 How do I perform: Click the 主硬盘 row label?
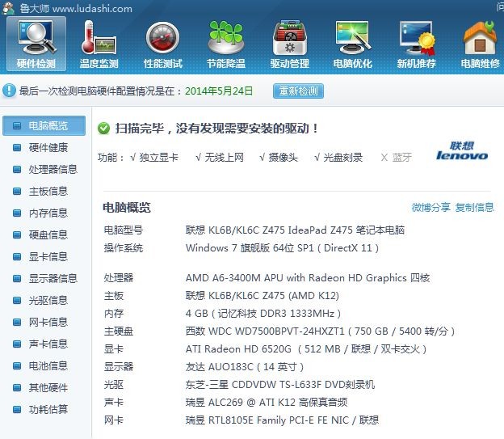119,331
